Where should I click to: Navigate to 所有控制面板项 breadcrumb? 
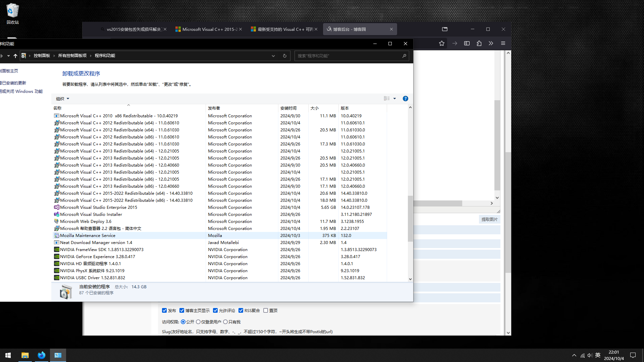[x=72, y=56]
